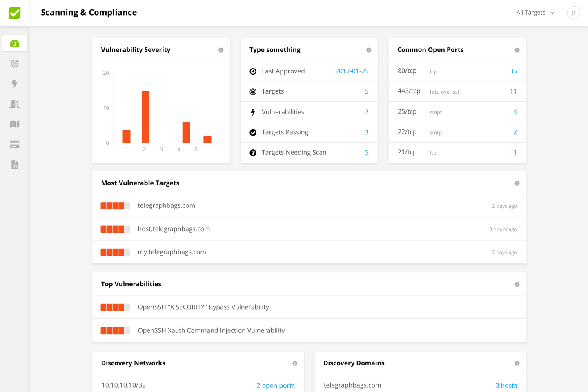The height and width of the screenshot is (392, 588).
Task: Click info icon on Common Open Ports card
Action: [x=517, y=50]
